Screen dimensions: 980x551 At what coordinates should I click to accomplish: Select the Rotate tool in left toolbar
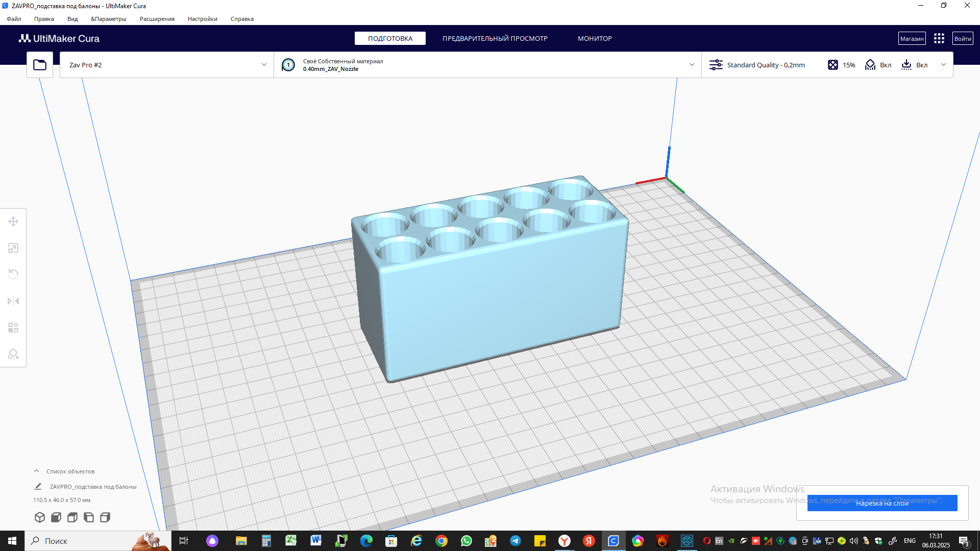[13, 274]
